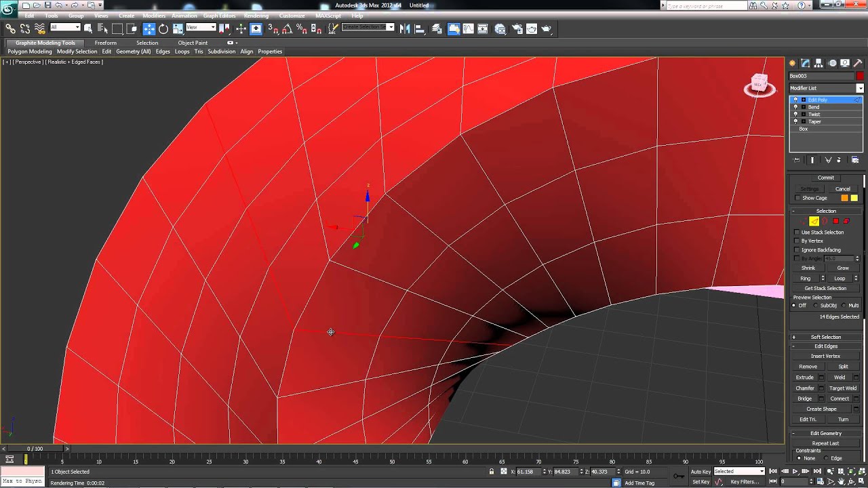Screen dimensions: 868x488
Task: Open Select by Name dialog
Action: [102, 28]
